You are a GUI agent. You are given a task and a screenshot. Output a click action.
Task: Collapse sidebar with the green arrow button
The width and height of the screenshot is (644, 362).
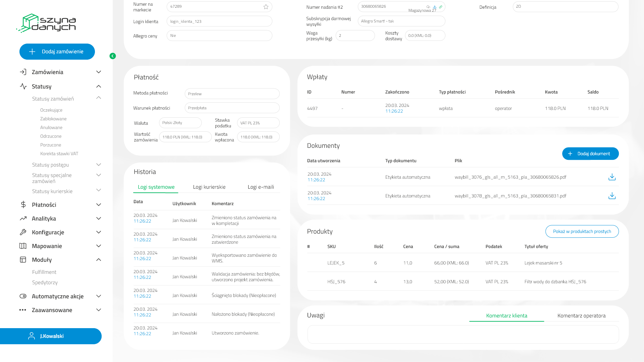point(113,56)
